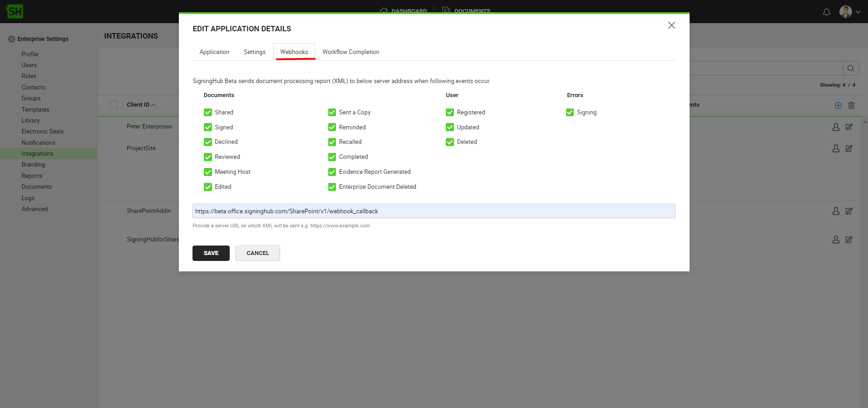
Task: Close the Edit Application Details dialog
Action: click(671, 25)
